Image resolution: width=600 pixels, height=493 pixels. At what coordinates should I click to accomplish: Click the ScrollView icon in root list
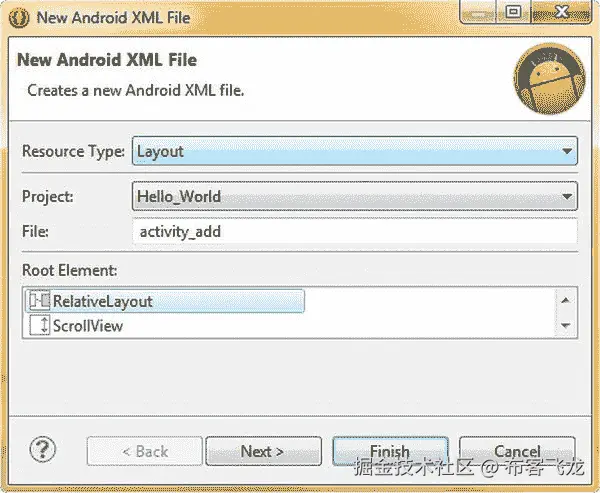(x=39, y=325)
